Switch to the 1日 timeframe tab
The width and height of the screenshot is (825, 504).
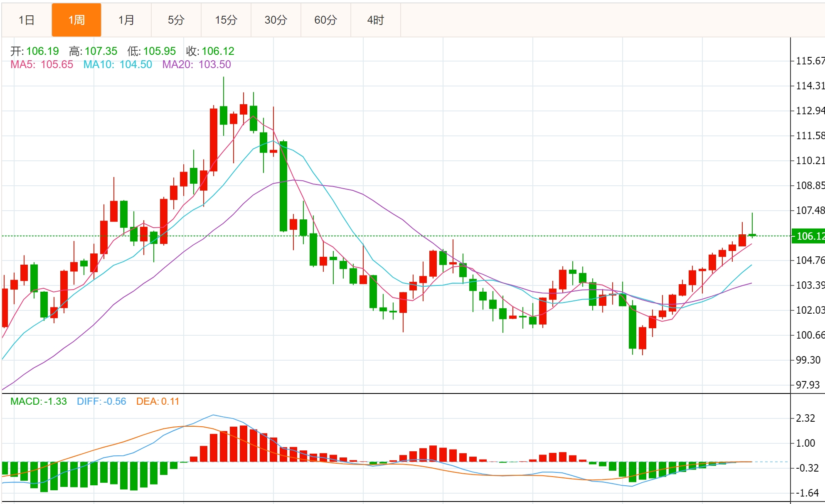coord(27,20)
